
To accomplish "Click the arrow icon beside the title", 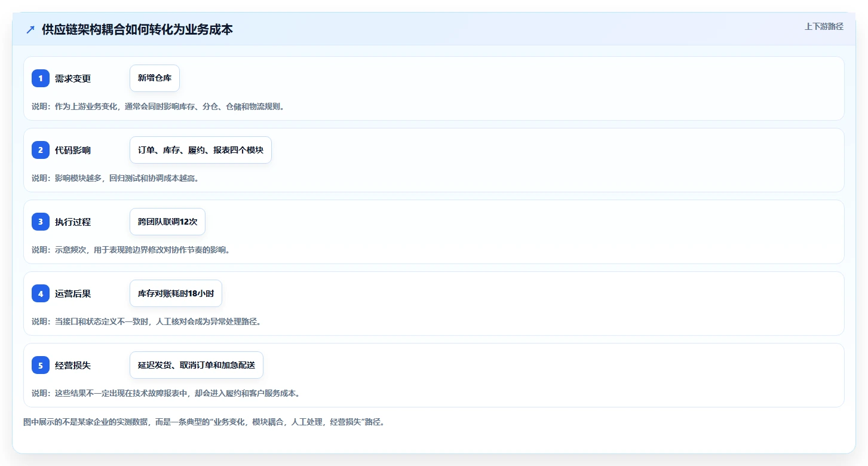I will click(x=30, y=30).
